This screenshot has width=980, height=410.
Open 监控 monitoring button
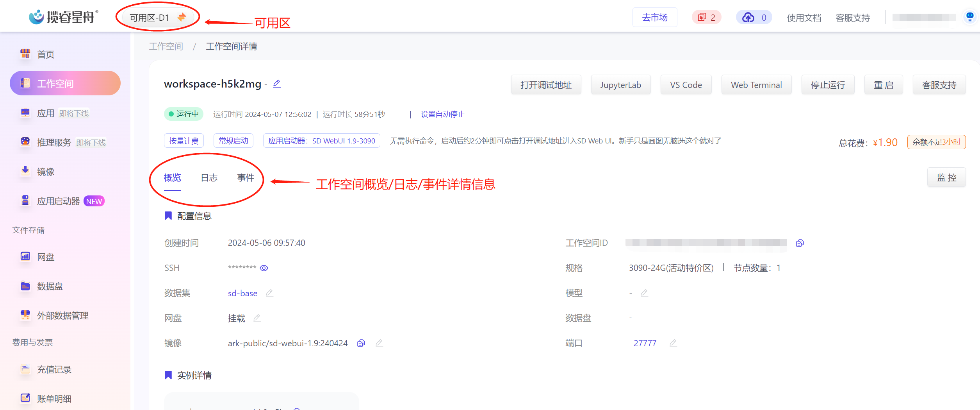coord(946,177)
